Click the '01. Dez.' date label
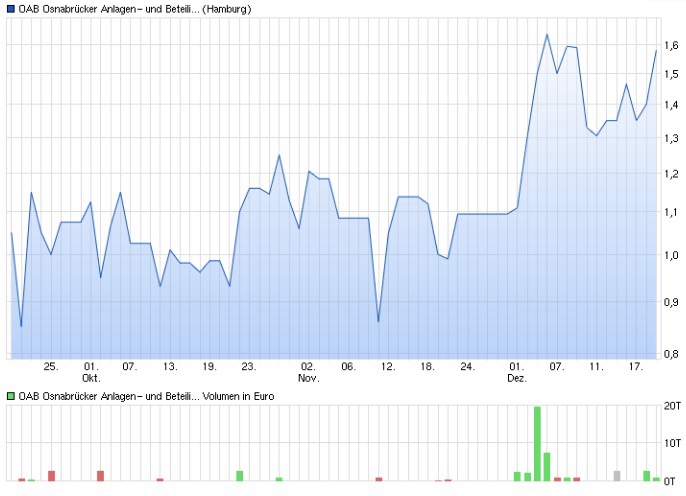The width and height of the screenshot is (686, 496). tap(517, 372)
